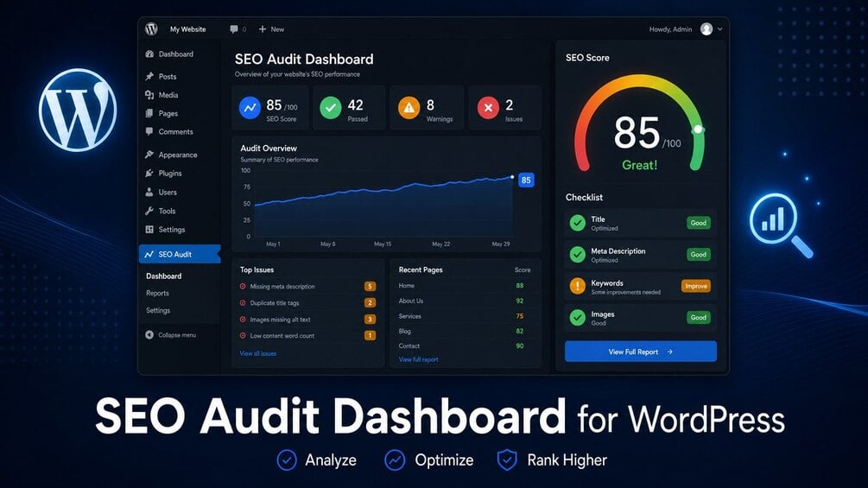Click the Appearance brush icon
The width and height of the screenshot is (868, 488).
[x=149, y=155]
